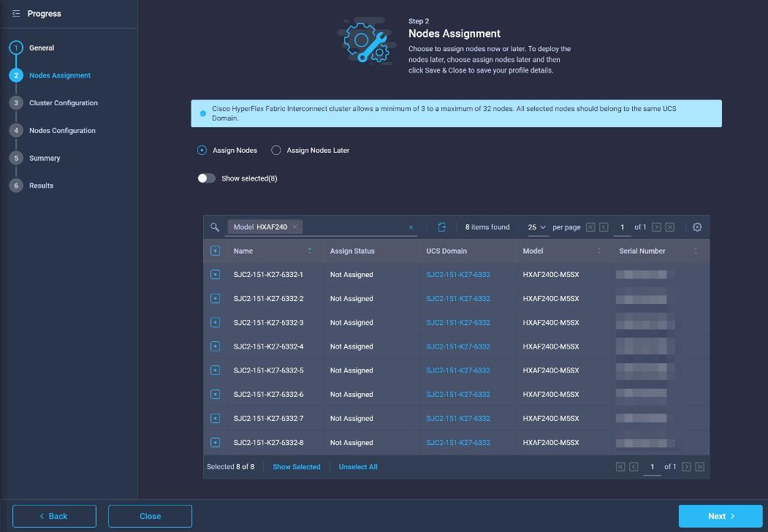This screenshot has width=768, height=532.
Task: Go to last page in bottom pagination
Action: 699,467
